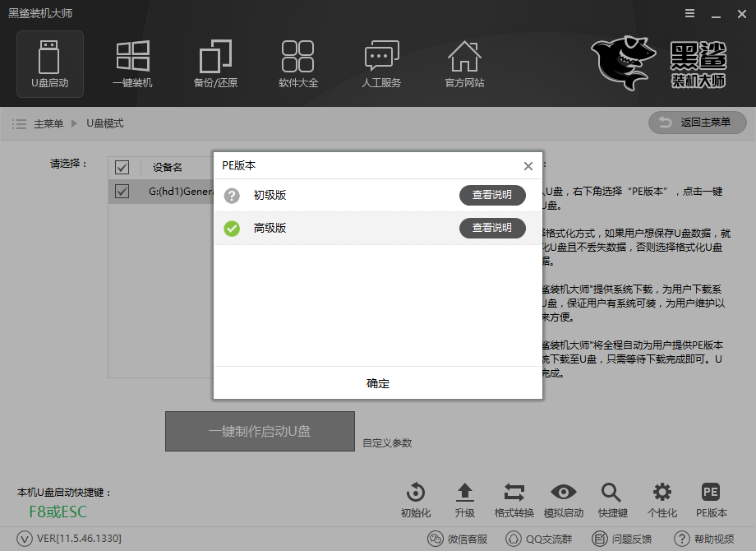Visit 官方网站 via its home icon
The width and height of the screenshot is (756, 551).
tap(464, 64)
